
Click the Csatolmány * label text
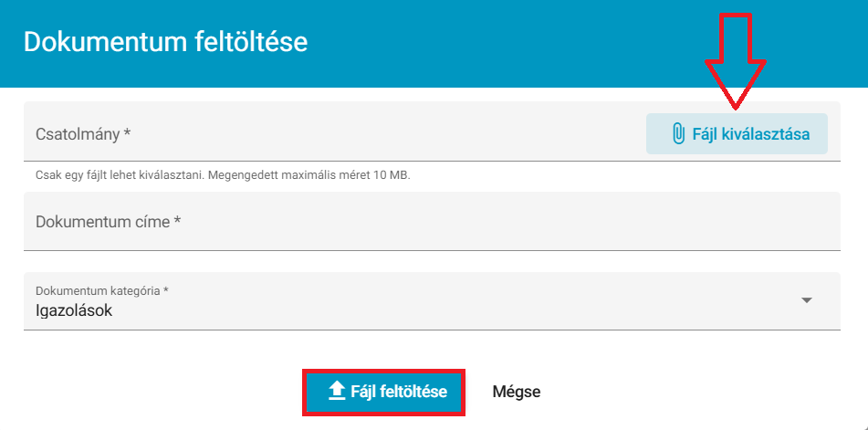point(83,134)
